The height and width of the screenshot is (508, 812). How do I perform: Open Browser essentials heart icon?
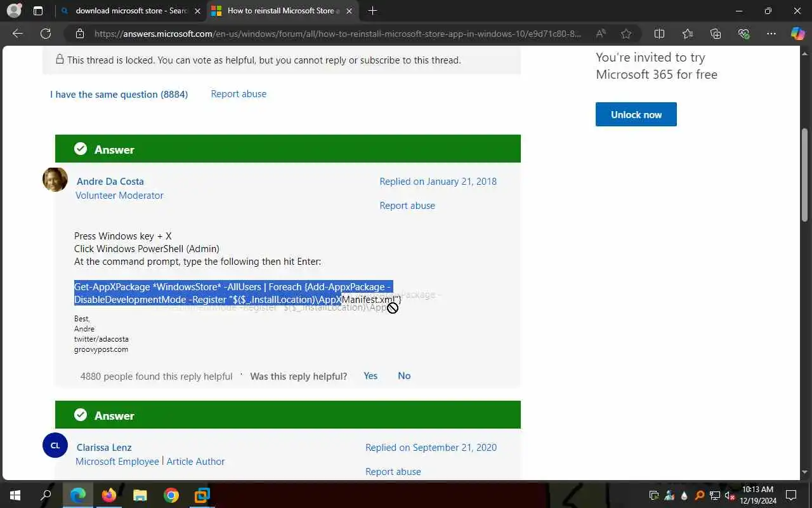(743, 34)
